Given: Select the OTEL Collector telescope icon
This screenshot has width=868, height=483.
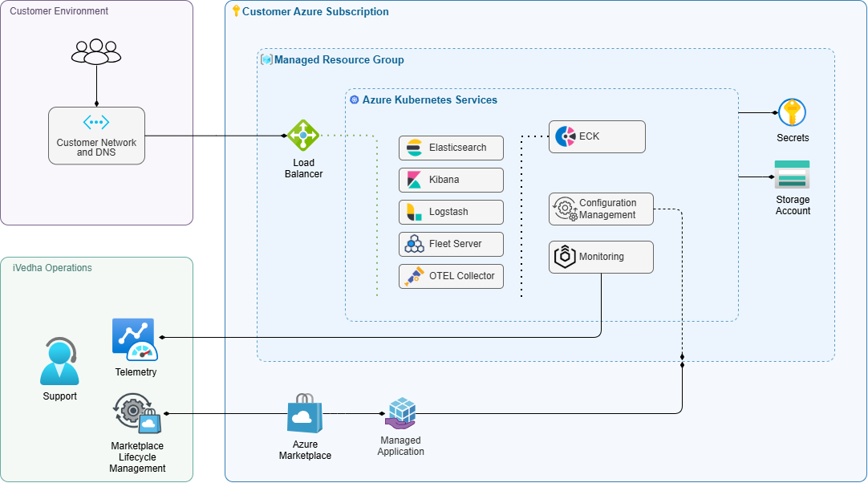Looking at the screenshot, I should (x=414, y=276).
